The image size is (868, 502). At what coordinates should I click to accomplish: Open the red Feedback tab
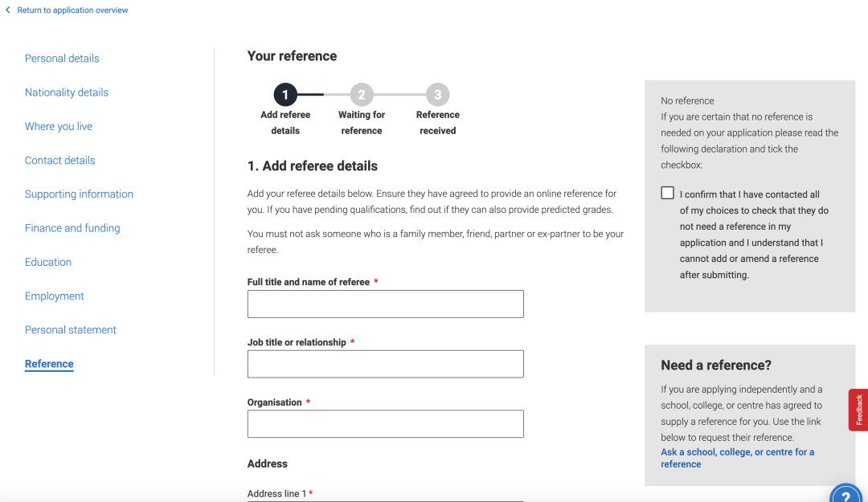point(858,410)
